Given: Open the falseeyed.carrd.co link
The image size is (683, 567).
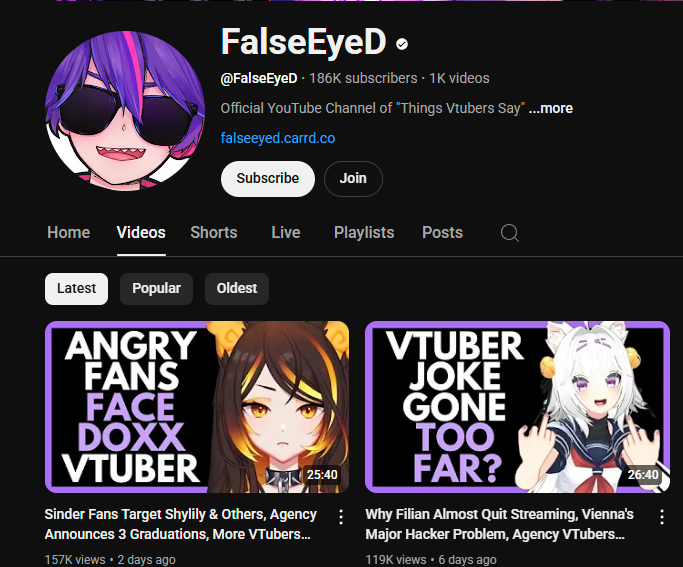Looking at the screenshot, I should click(278, 138).
